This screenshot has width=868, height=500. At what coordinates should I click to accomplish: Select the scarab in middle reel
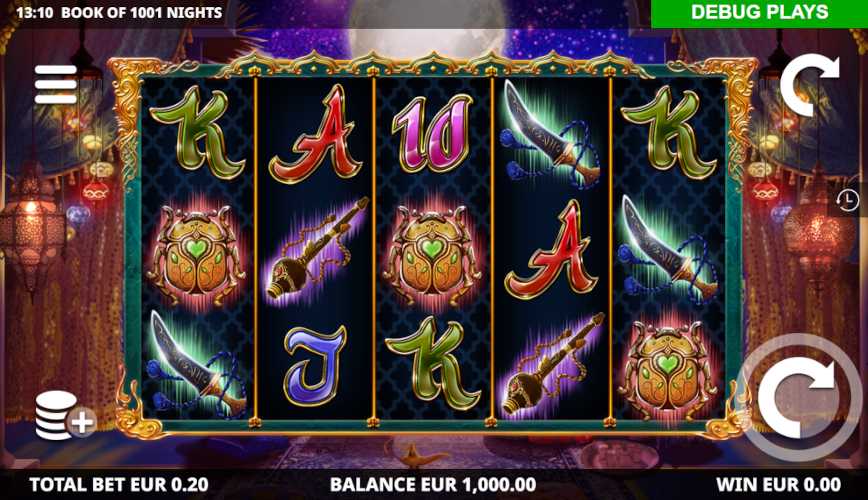pyautogui.click(x=432, y=256)
